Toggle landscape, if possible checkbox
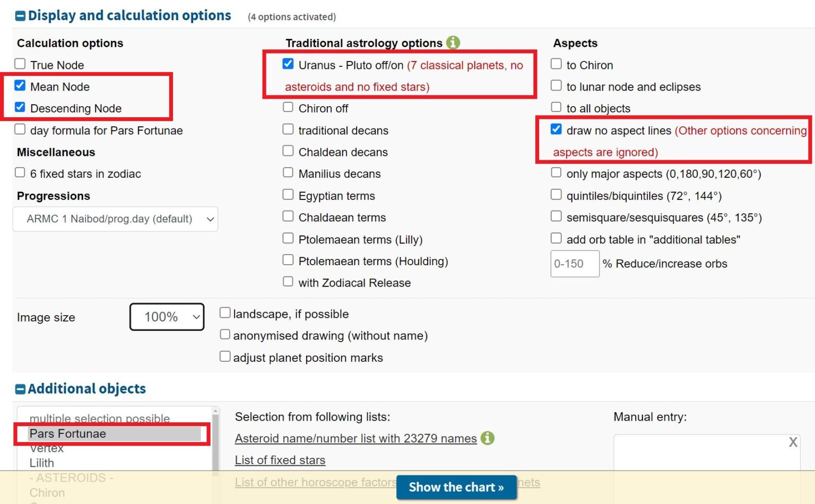The image size is (815, 504). click(225, 313)
